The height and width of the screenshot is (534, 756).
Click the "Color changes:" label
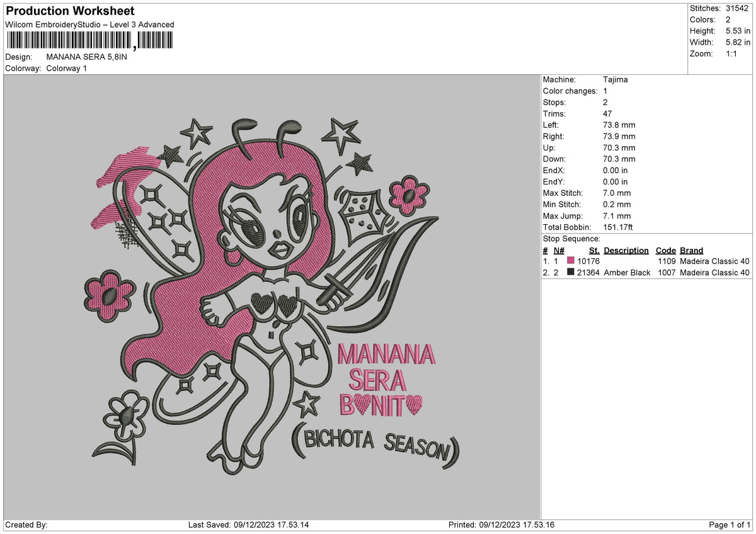(x=570, y=91)
